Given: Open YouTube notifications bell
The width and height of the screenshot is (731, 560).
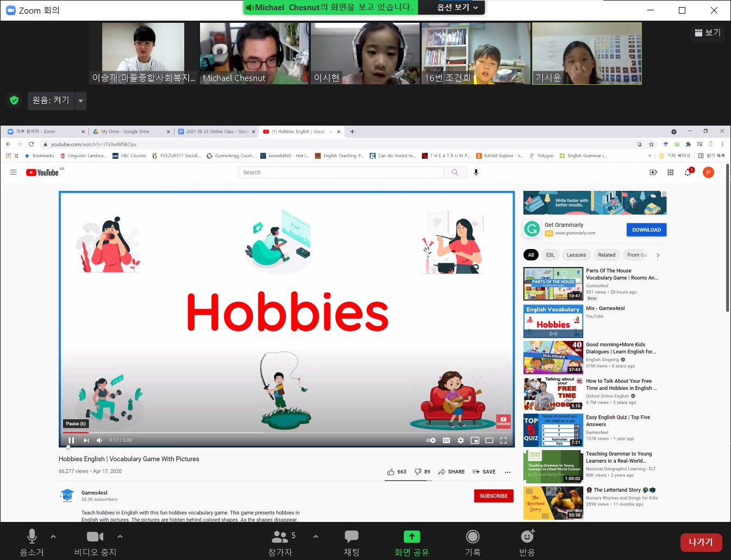Looking at the screenshot, I should pos(688,172).
